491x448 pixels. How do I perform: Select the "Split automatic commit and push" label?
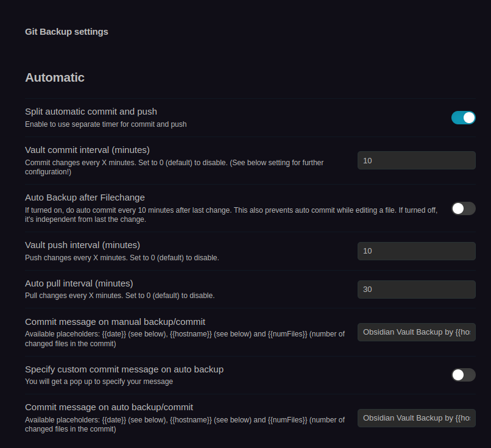coord(91,112)
